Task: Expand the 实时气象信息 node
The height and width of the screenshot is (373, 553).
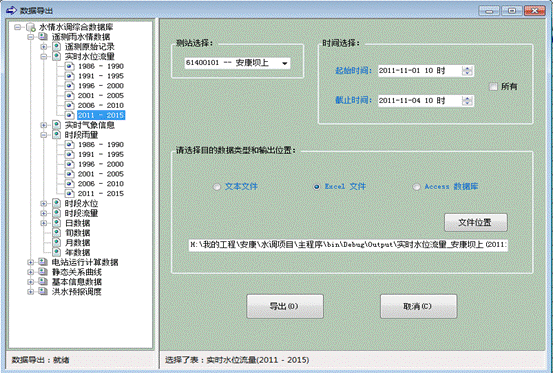Action: click(43, 125)
